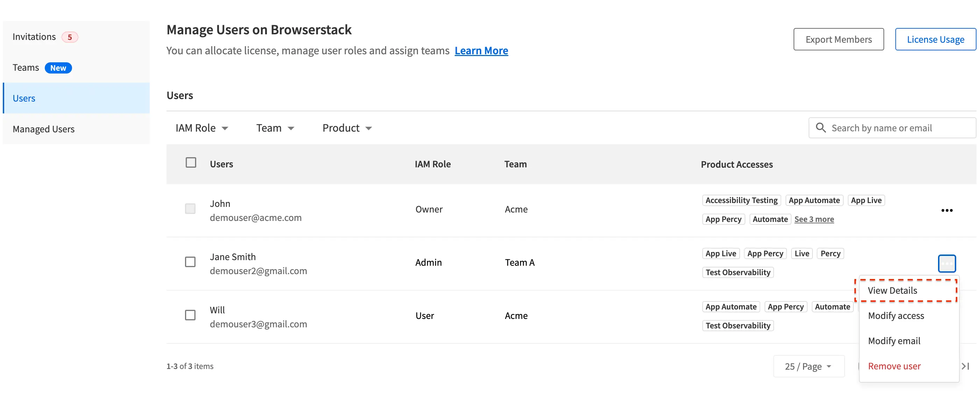Open John's three-dot actions menu
This screenshot has height=397, width=980.
[947, 210]
